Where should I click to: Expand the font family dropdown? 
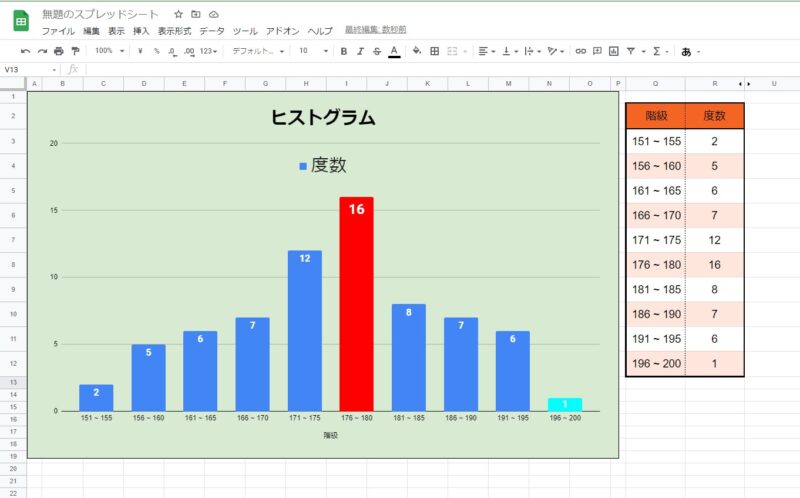(x=258, y=51)
